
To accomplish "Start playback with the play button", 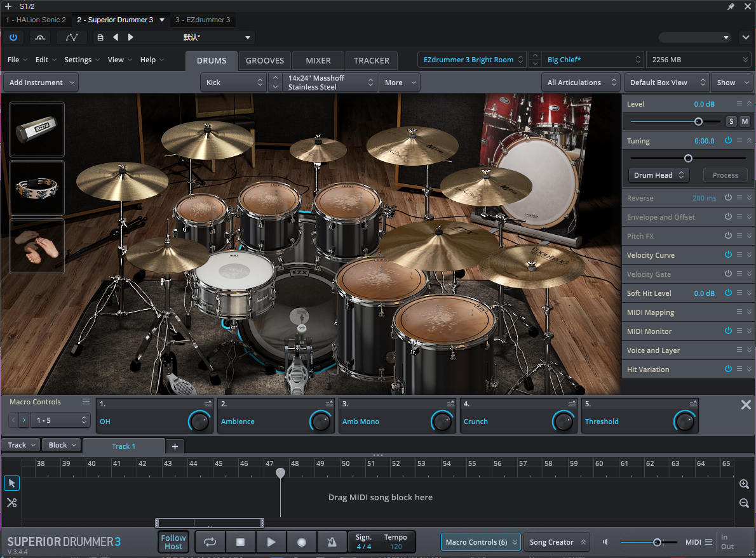I will coord(271,542).
